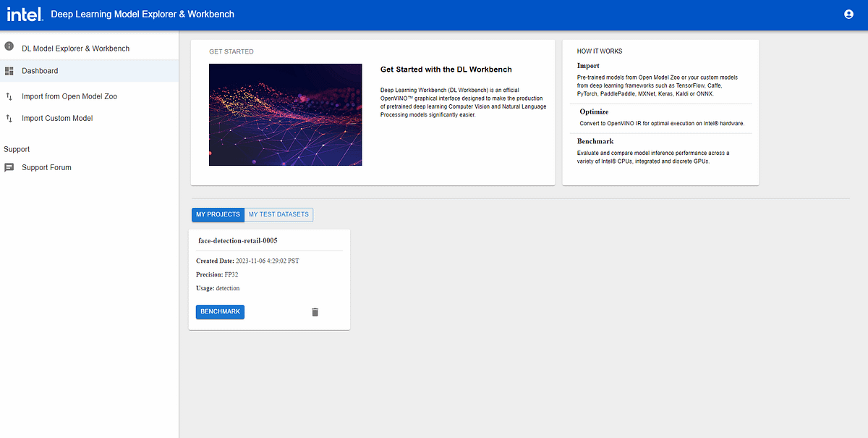The height and width of the screenshot is (438, 868).
Task: Open Dashboard via the grid icon
Action: pyautogui.click(x=9, y=71)
